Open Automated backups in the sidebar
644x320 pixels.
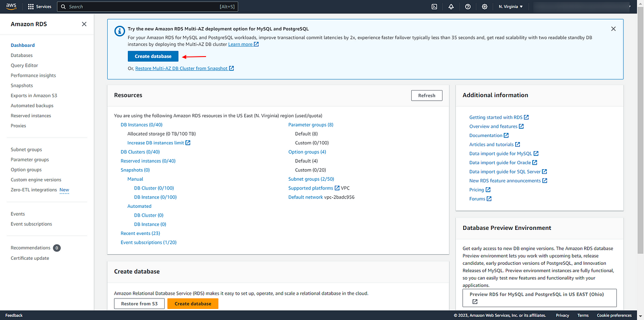point(32,106)
